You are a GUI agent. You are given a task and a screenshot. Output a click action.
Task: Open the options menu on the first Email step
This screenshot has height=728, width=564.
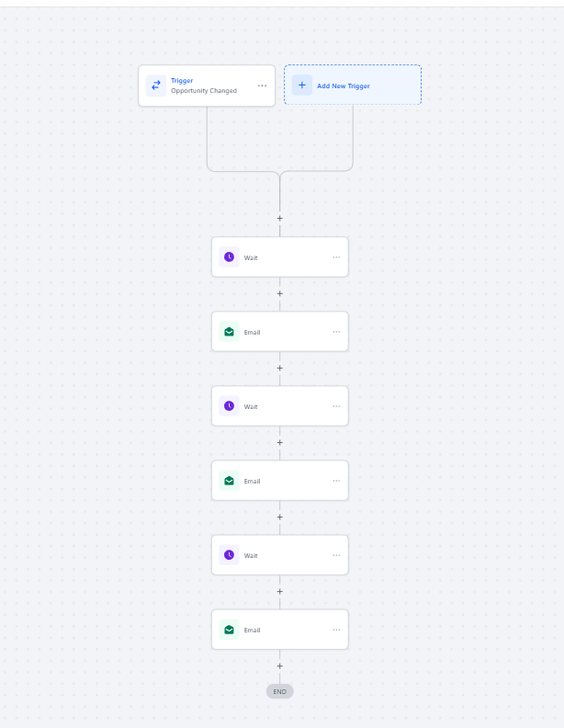pos(336,332)
